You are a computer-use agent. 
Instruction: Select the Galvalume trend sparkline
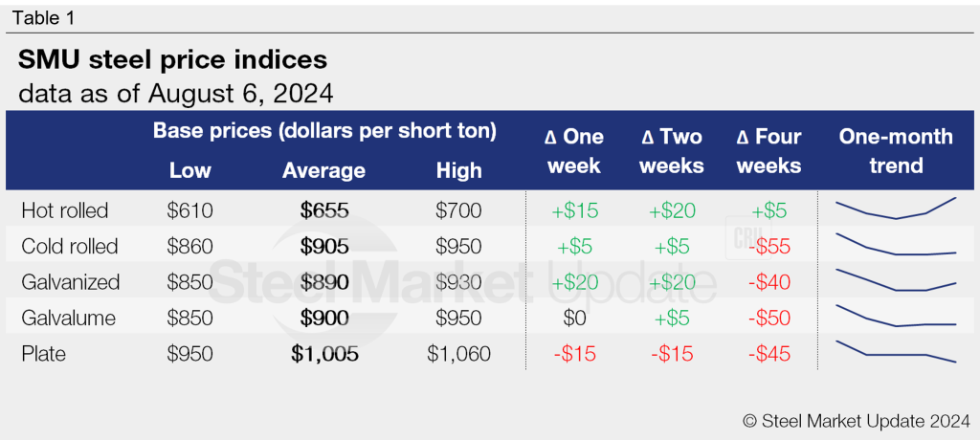point(895,318)
